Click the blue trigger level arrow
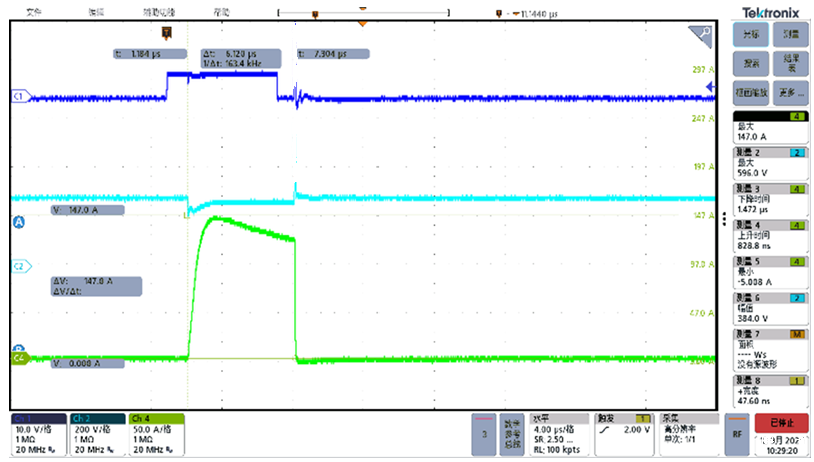This screenshot has width=814, height=462. (709, 88)
